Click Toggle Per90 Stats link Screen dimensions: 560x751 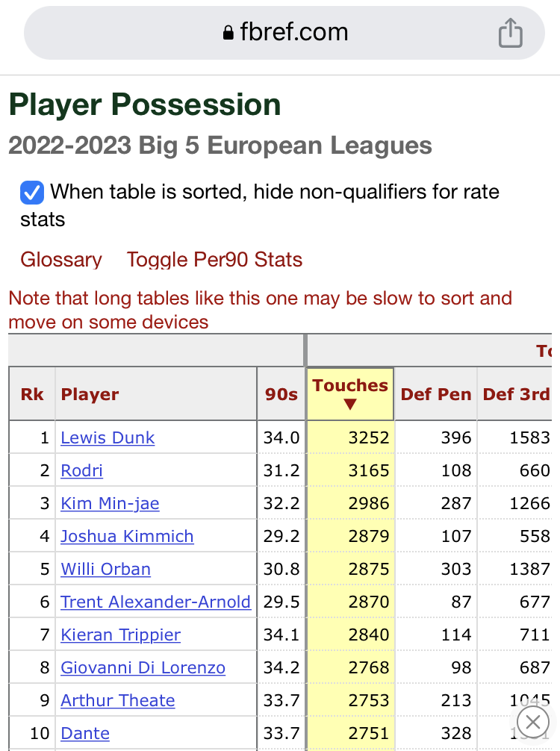pos(214,260)
